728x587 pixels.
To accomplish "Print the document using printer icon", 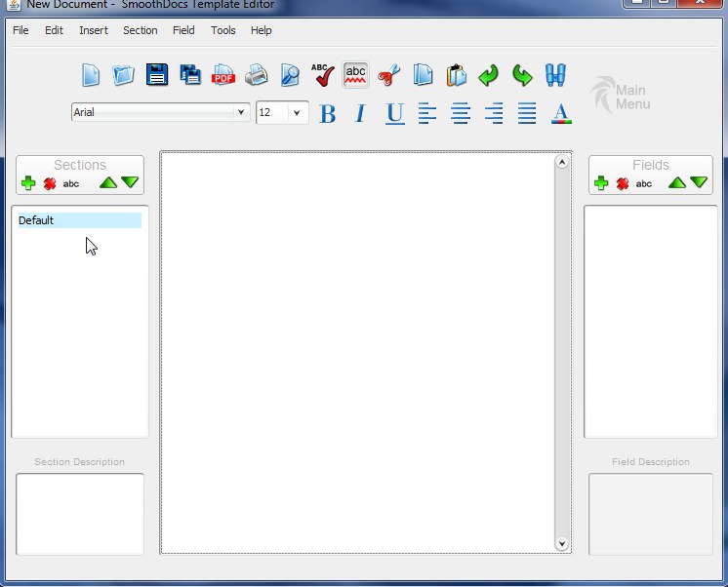I will pyautogui.click(x=257, y=75).
